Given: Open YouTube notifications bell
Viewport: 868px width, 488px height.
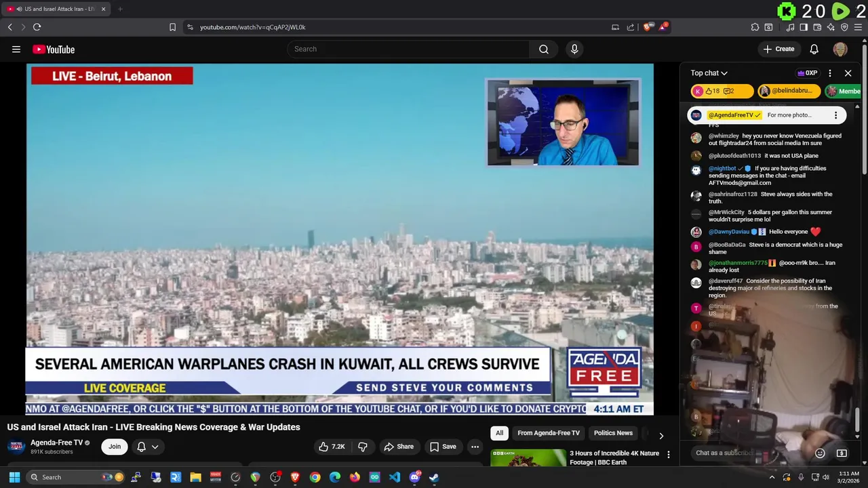Looking at the screenshot, I should [814, 49].
